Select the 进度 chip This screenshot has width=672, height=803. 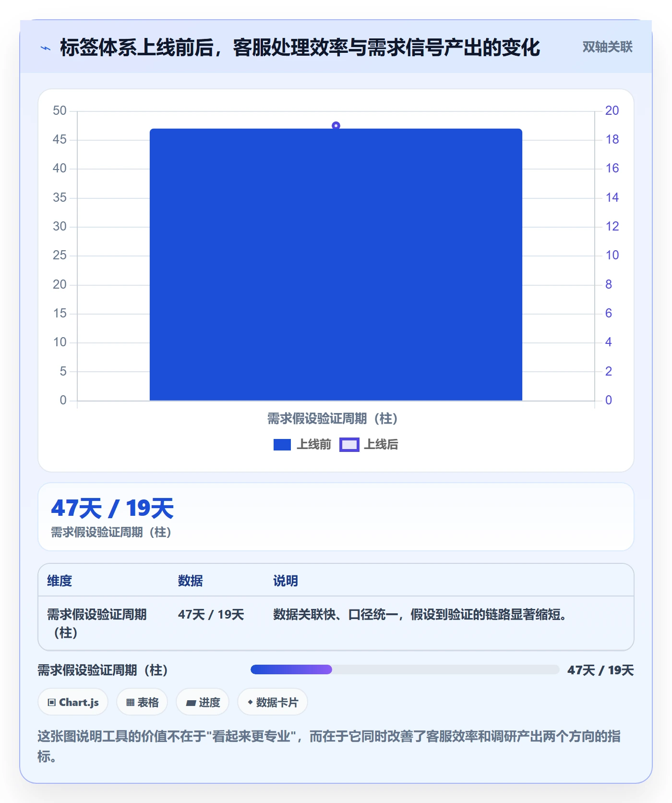click(203, 702)
